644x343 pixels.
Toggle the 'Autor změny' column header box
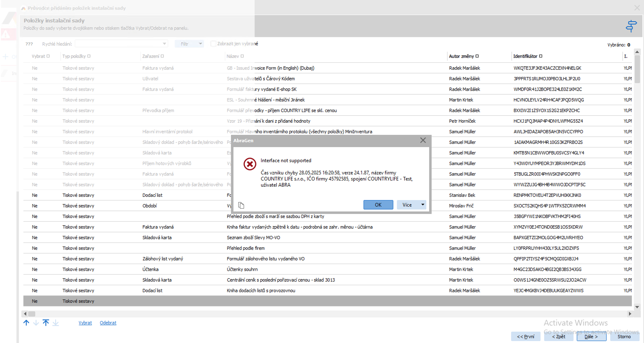477,56
